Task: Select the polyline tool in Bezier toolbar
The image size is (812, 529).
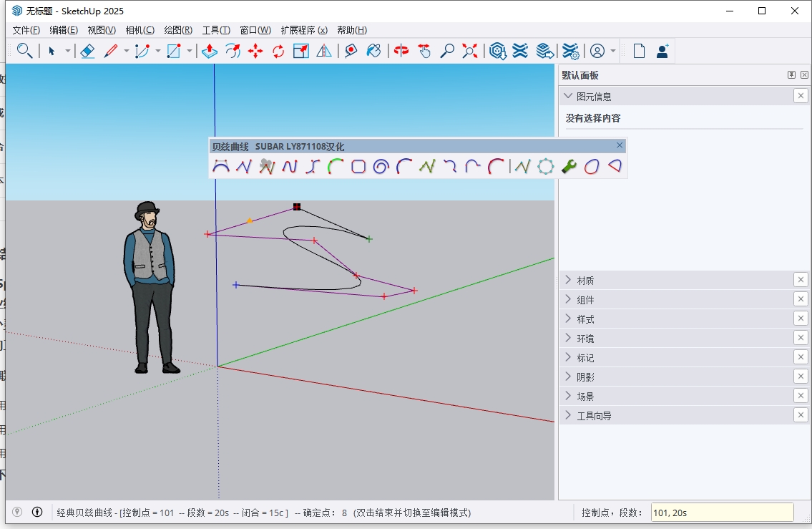Action: click(244, 166)
